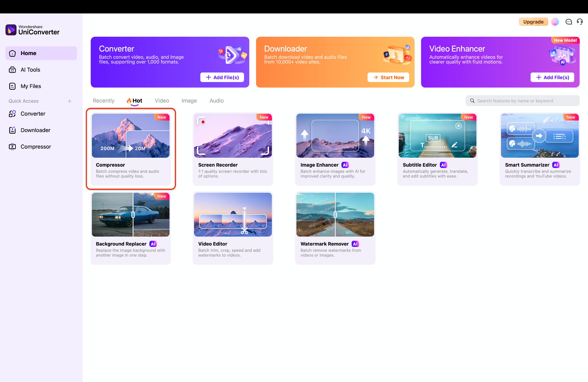Open the Watermark Remover tool card
Screen dimensions: 588x382
[335, 227]
